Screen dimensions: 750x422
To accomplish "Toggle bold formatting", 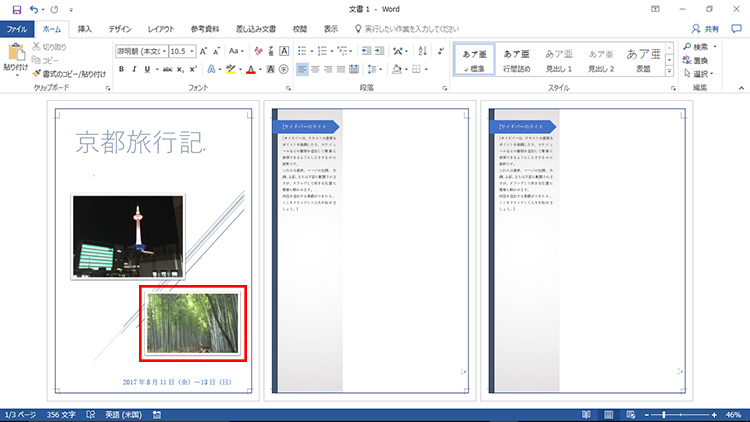I will [121, 69].
